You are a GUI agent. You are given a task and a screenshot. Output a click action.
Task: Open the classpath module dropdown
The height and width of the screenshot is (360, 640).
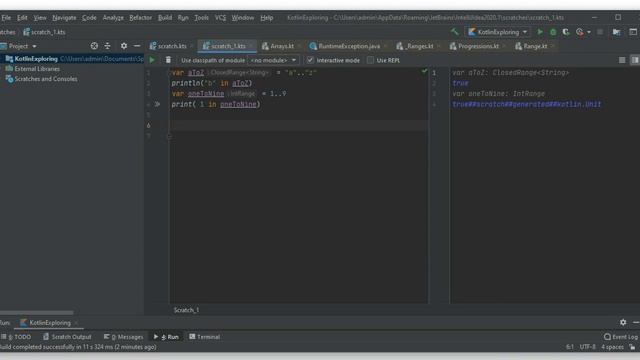[273, 60]
